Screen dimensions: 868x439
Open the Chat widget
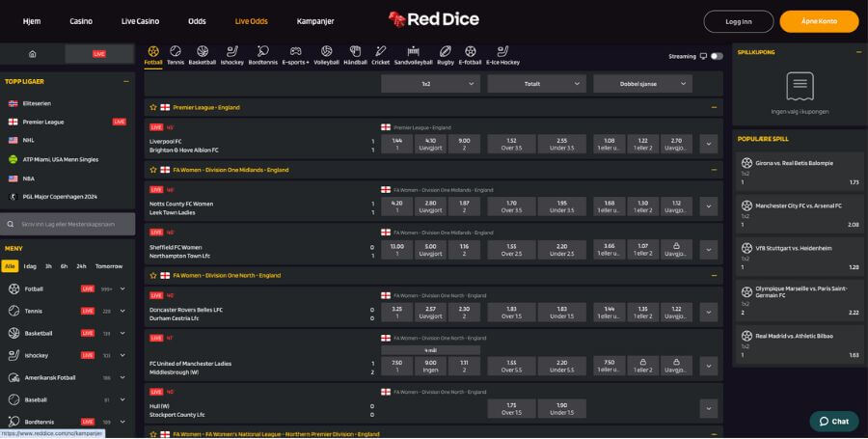[834, 422]
